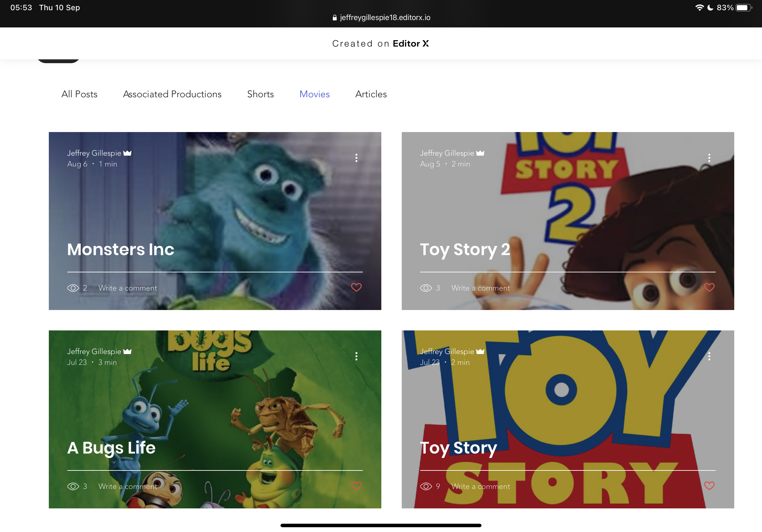Tap the Do Not Disturb moon icon
762x532 pixels.
(710, 8)
